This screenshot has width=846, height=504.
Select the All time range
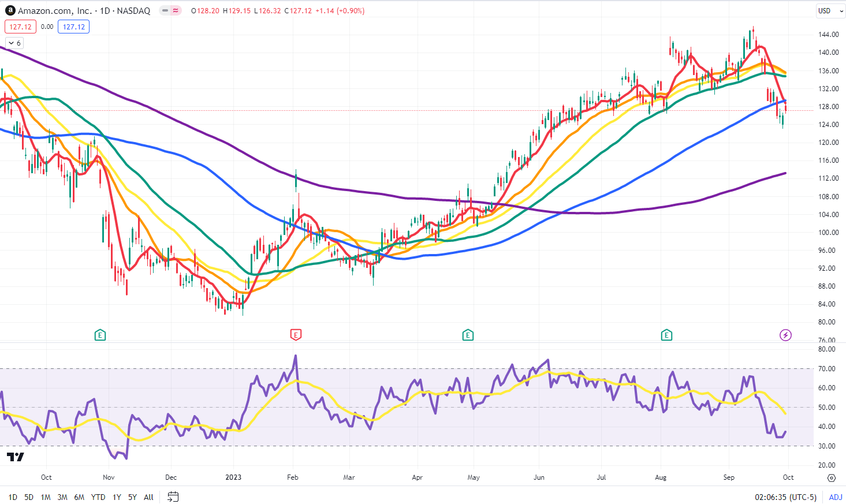pos(148,497)
